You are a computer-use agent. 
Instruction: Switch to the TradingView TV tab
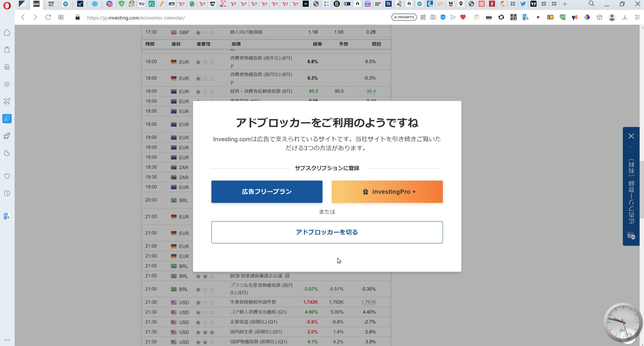533,4
